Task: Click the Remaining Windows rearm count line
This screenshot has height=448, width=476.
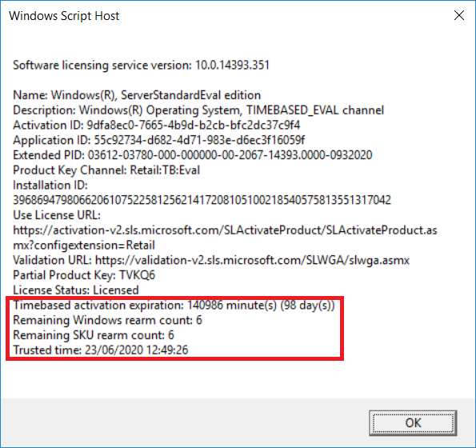Action: (107, 320)
